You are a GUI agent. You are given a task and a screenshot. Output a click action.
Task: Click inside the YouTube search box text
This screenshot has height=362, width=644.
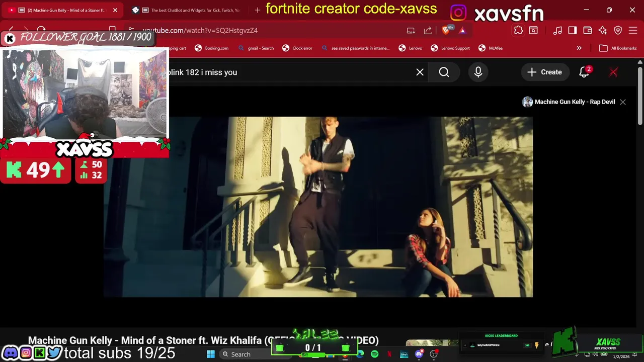coord(203,72)
